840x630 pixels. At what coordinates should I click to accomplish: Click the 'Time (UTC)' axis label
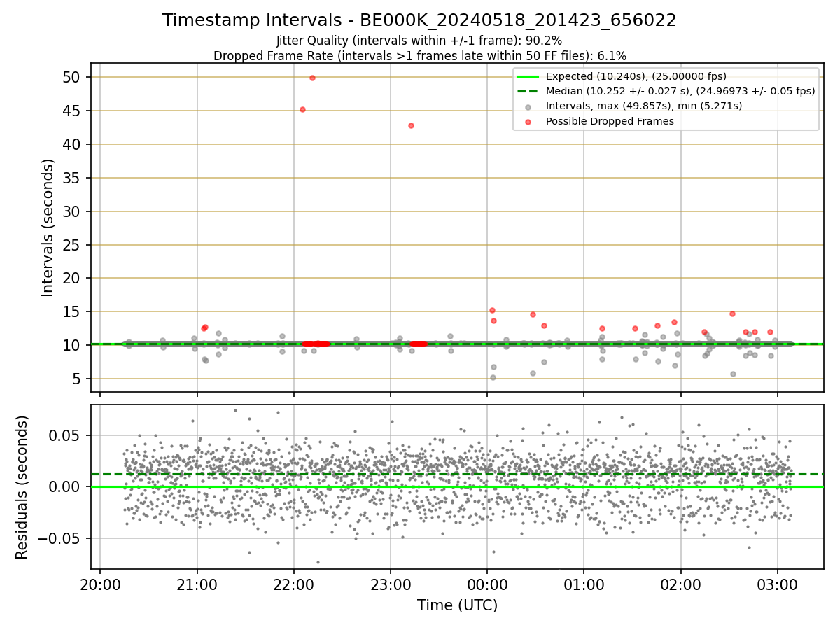pyautogui.click(x=457, y=605)
